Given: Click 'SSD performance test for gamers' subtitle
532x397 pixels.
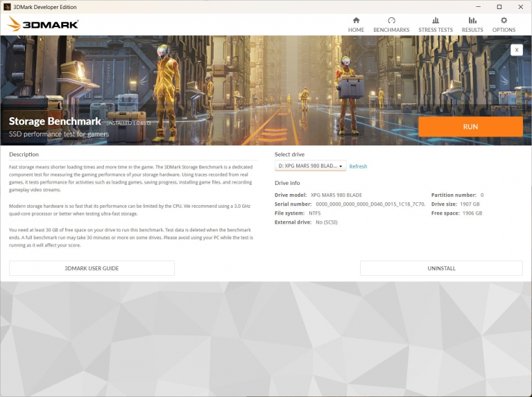Looking at the screenshot, I should (59, 134).
